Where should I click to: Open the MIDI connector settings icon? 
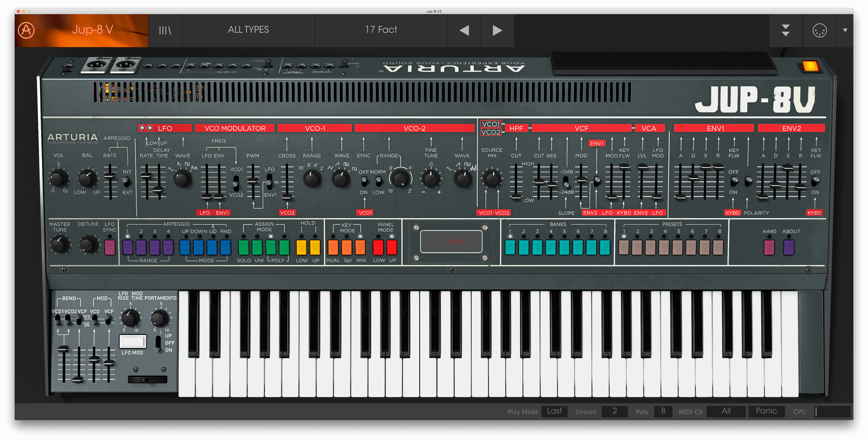819,30
